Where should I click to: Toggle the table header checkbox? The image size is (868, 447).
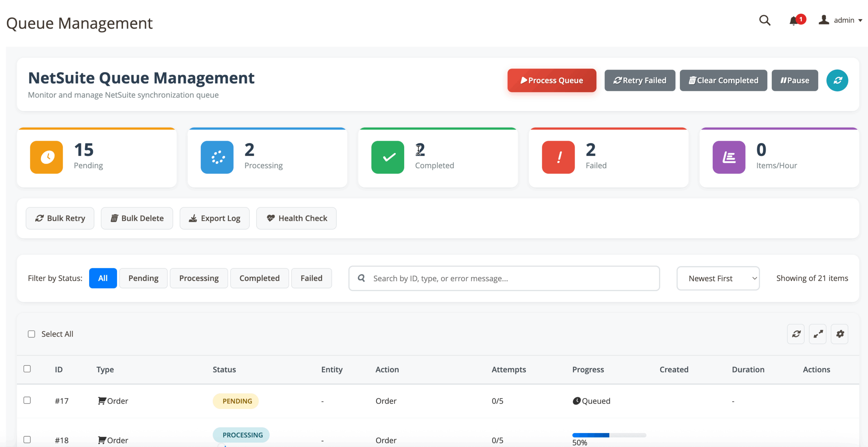click(x=27, y=369)
